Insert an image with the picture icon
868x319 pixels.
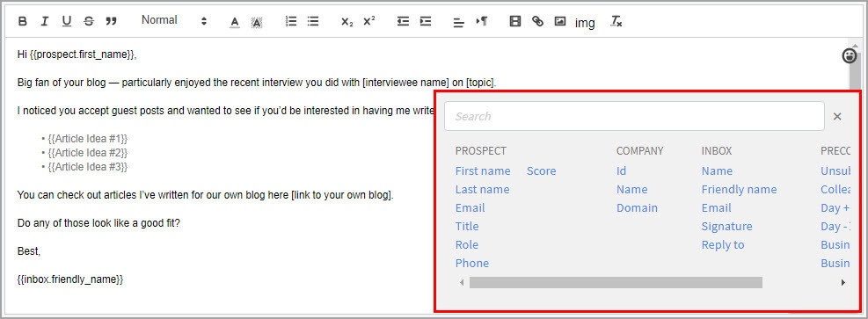click(x=560, y=22)
